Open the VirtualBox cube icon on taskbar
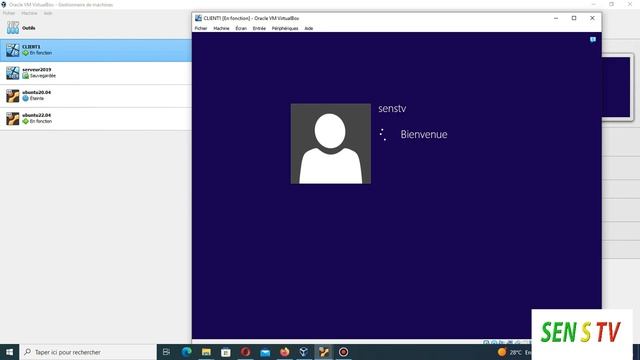Image resolution: width=640 pixels, height=360 pixels. 304,352
